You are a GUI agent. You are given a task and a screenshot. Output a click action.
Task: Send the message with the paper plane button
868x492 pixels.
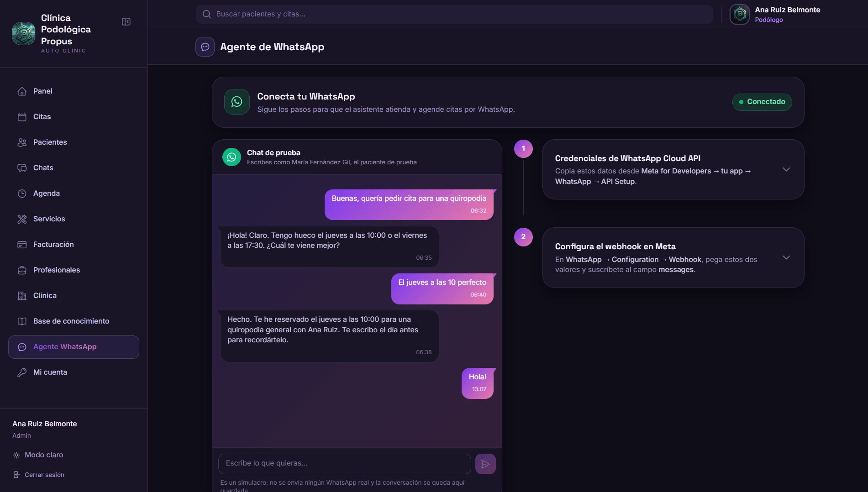(x=485, y=464)
